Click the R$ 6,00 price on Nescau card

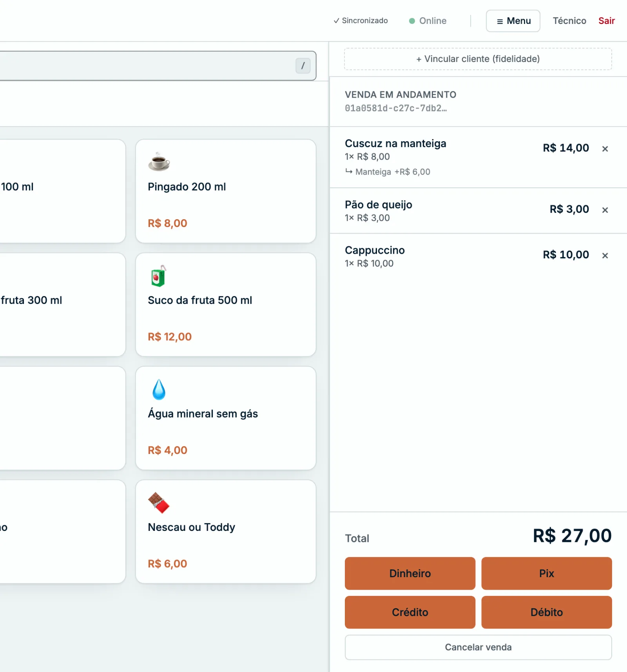(167, 564)
